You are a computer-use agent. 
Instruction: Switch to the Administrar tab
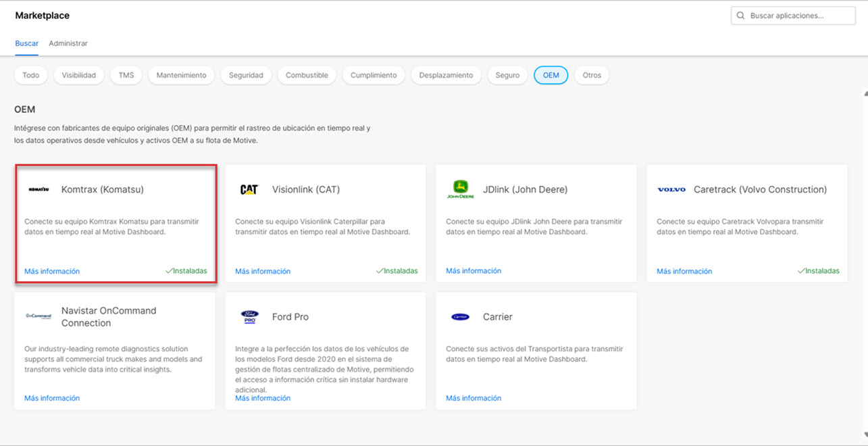[x=68, y=43]
